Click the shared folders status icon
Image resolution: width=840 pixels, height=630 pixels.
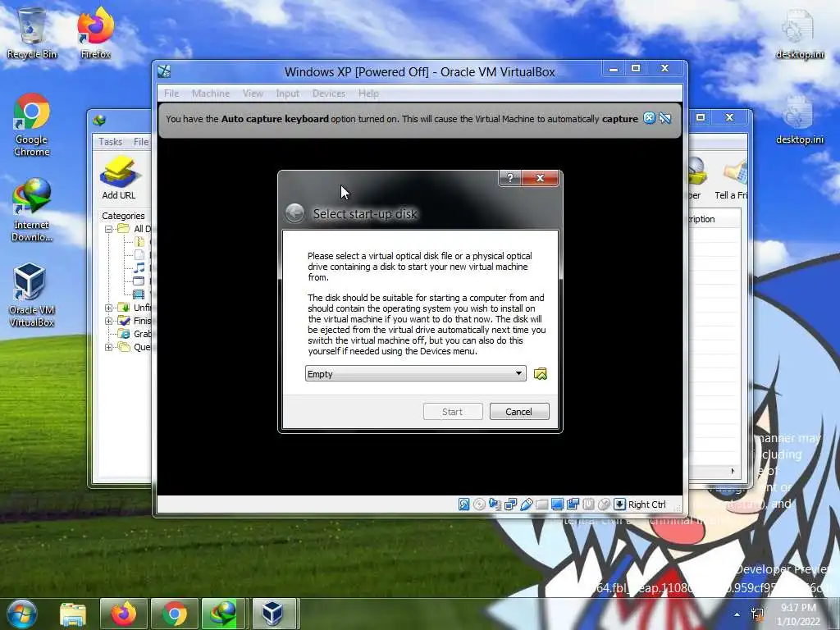click(541, 504)
